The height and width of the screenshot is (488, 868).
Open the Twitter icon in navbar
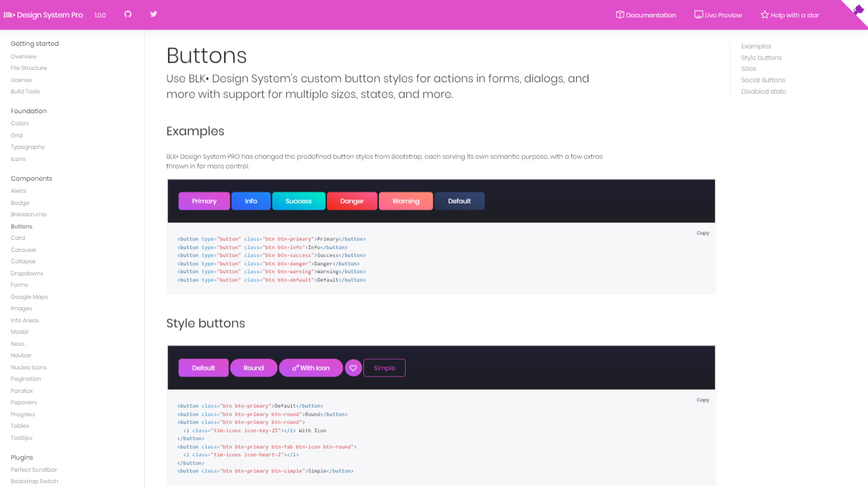[x=154, y=14]
